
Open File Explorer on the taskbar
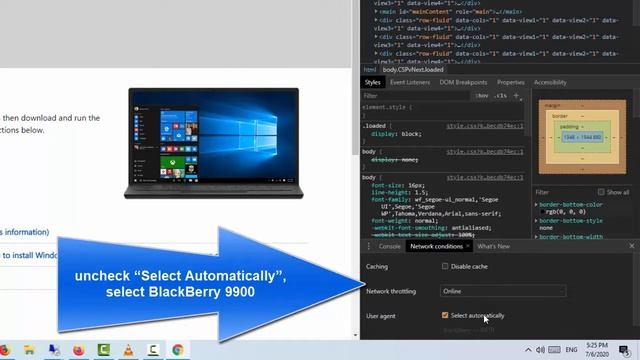click(29, 350)
